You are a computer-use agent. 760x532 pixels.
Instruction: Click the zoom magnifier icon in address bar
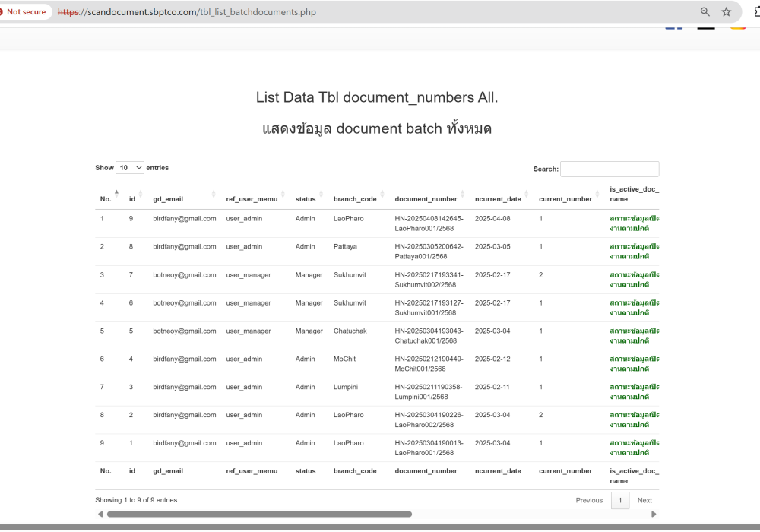705,12
